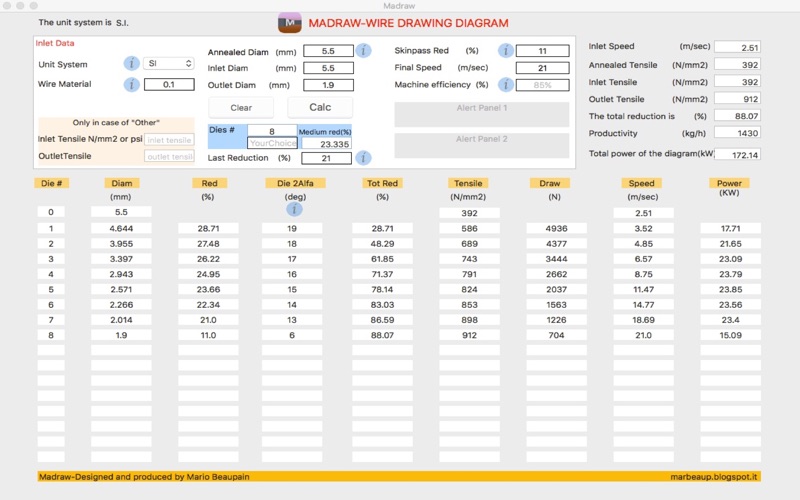The image size is (800, 500).
Task: Click the tensile cell 824
Action: (x=469, y=290)
